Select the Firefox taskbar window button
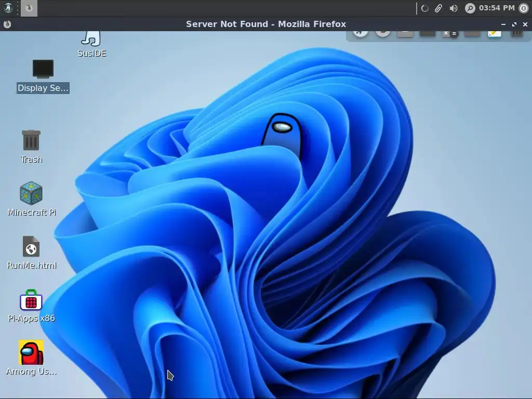Viewport: 532px width, 399px height. [29, 8]
